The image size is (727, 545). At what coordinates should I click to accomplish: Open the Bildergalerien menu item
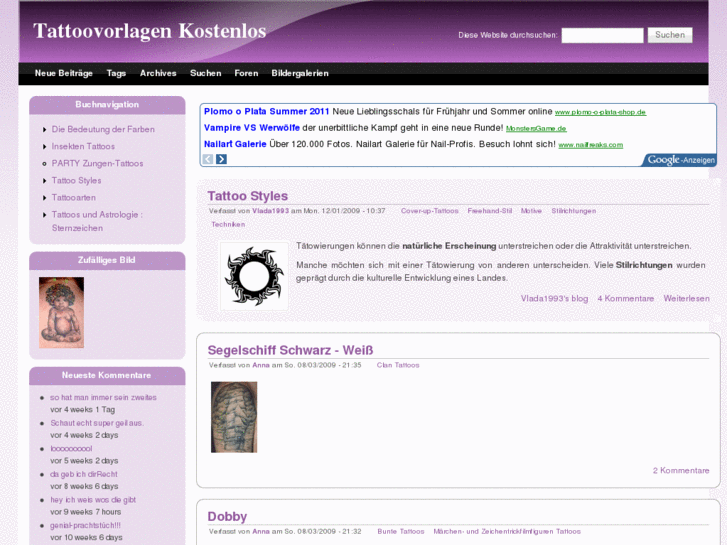300,73
